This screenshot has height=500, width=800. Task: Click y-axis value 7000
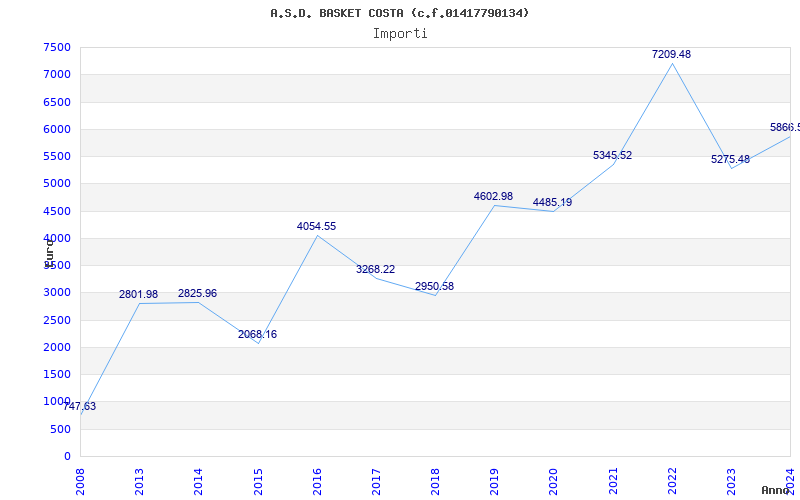(x=57, y=74)
